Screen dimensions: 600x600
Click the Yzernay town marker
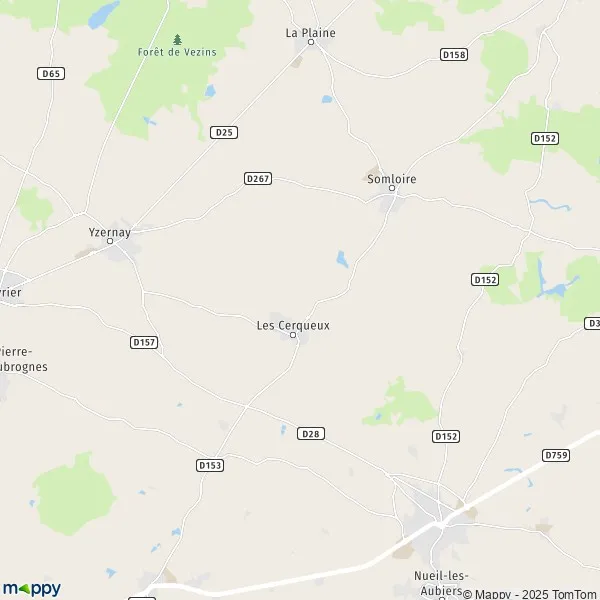click(x=110, y=241)
